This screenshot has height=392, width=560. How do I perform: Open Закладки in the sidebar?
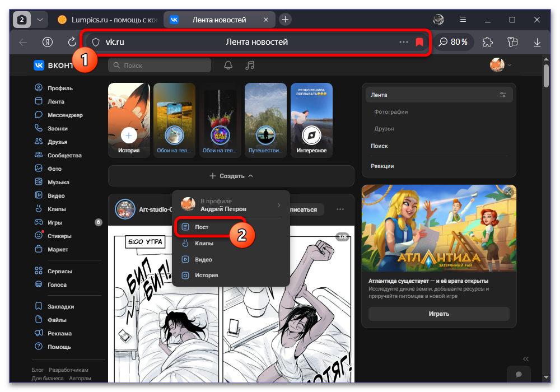pos(54,306)
